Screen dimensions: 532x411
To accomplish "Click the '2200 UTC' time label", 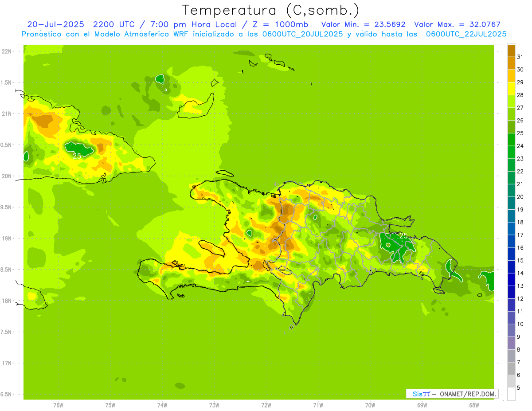I will coord(115,24).
